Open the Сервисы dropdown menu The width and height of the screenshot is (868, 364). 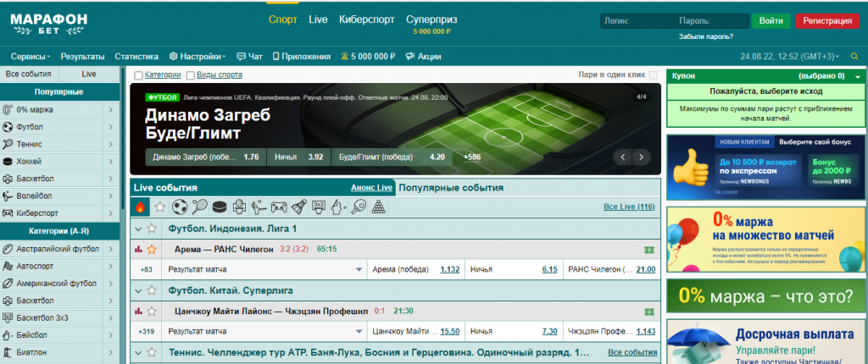31,57
